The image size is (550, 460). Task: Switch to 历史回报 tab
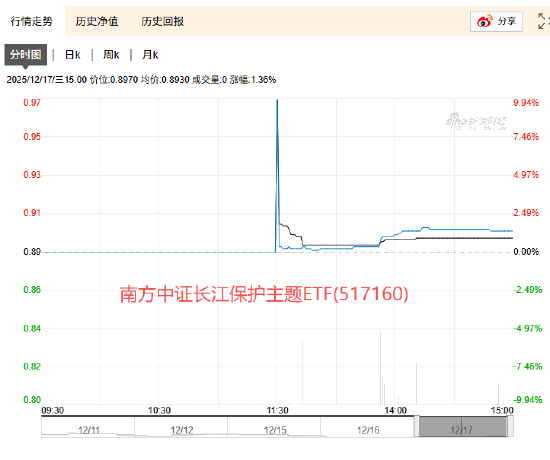point(163,21)
